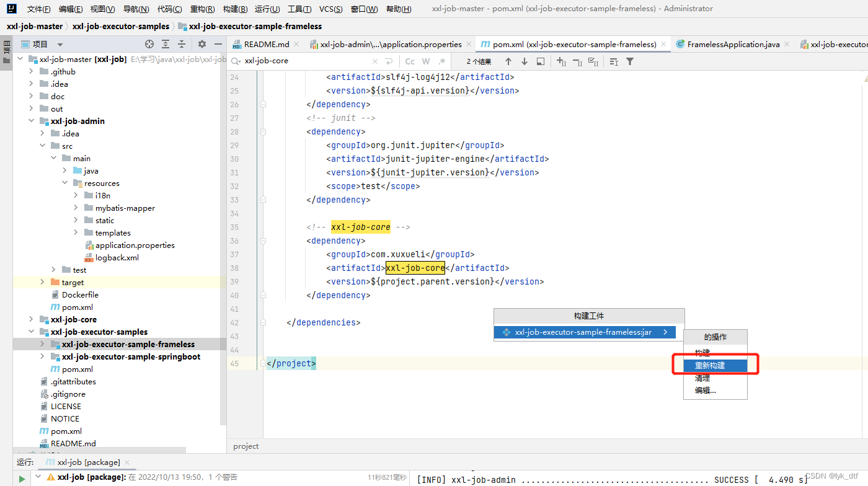The width and height of the screenshot is (868, 486).
Task: Click xxl-job-master breadcrumb
Action: (35, 26)
